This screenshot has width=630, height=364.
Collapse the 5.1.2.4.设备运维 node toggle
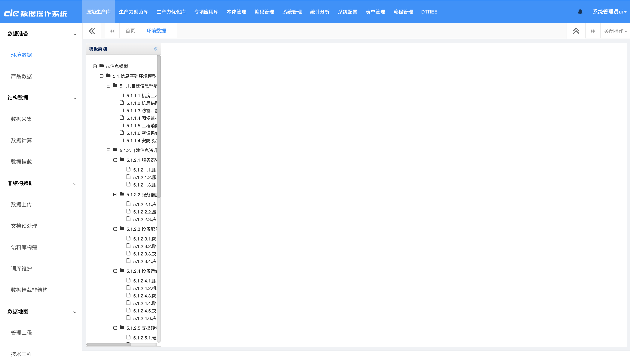(115, 271)
